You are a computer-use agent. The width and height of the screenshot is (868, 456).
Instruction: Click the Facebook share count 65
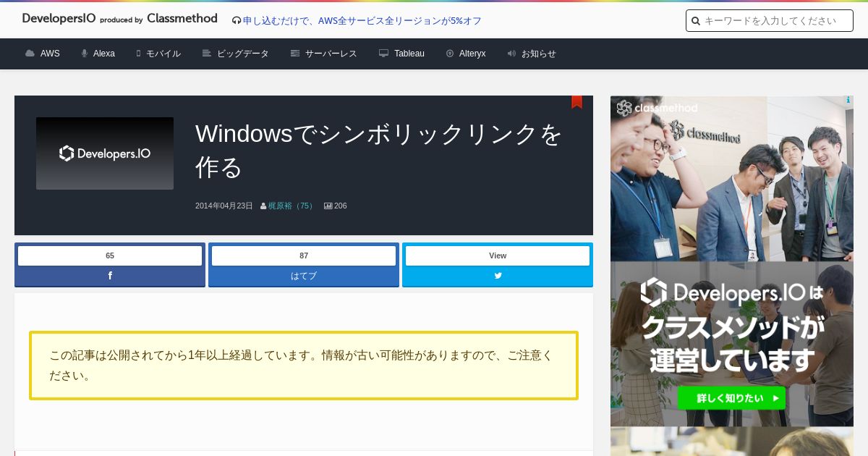pyautogui.click(x=110, y=256)
